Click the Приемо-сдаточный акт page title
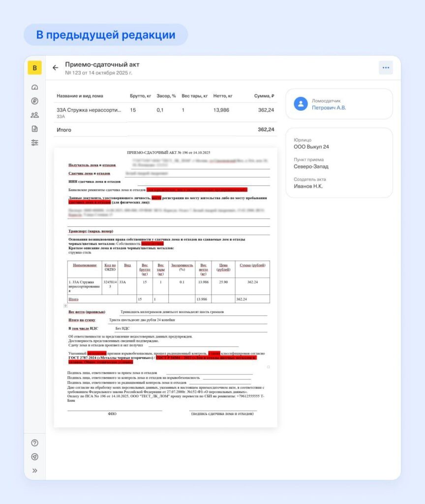The height and width of the screenshot is (504, 425). point(102,64)
